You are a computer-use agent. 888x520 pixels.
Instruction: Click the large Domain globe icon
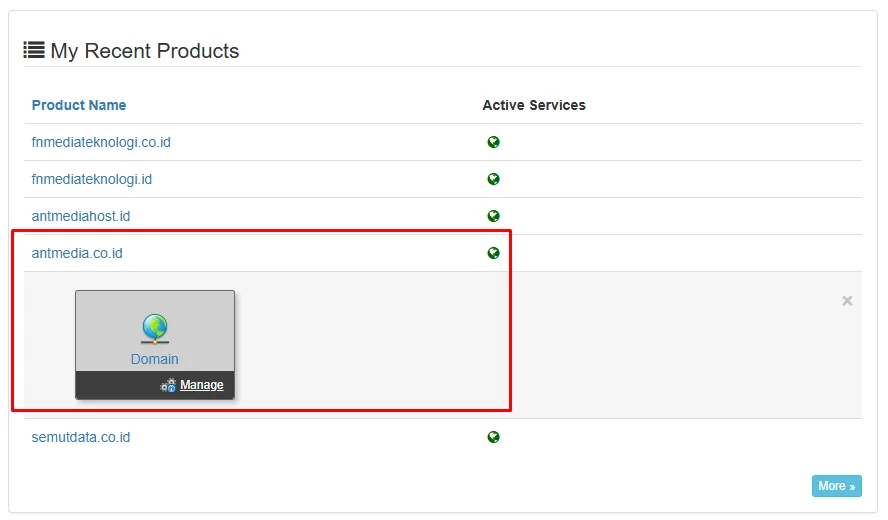[x=154, y=329]
